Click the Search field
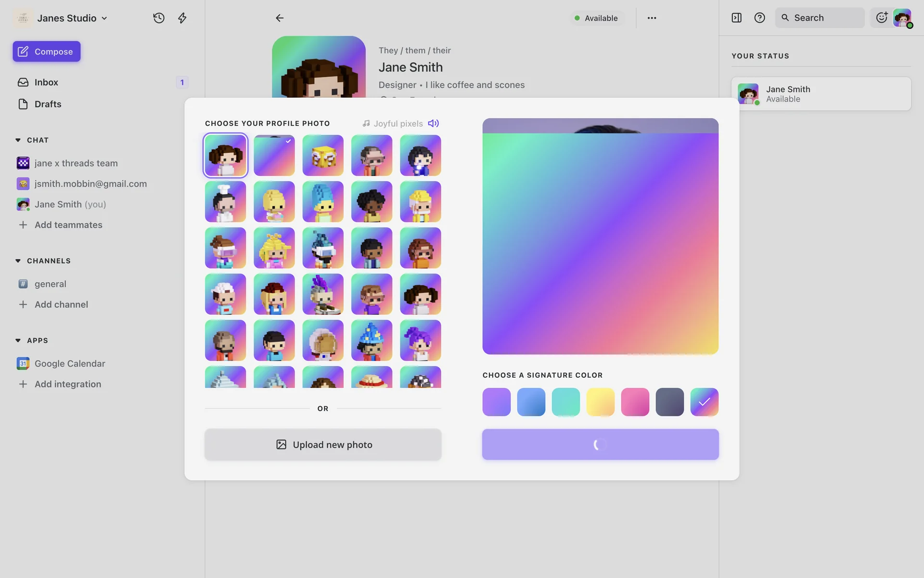 tap(820, 18)
